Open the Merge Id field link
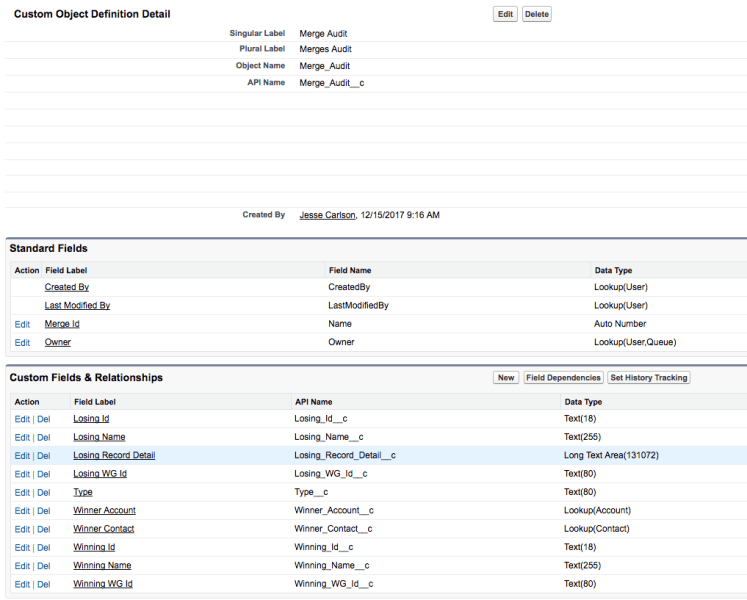The image size is (747, 600). coord(62,324)
